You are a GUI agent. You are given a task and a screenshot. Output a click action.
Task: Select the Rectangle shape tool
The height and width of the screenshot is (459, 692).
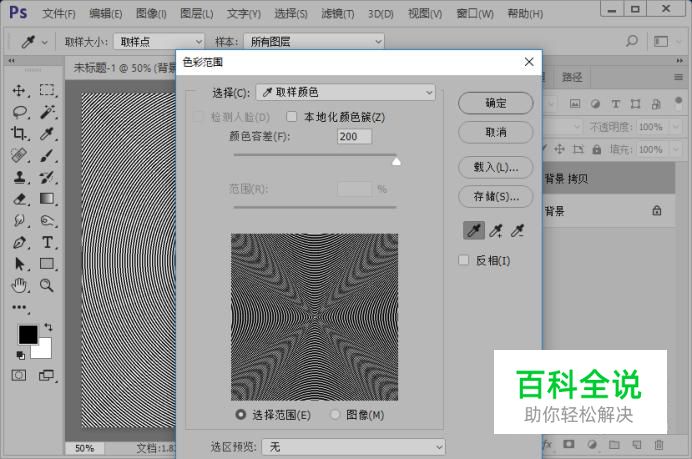(x=46, y=264)
